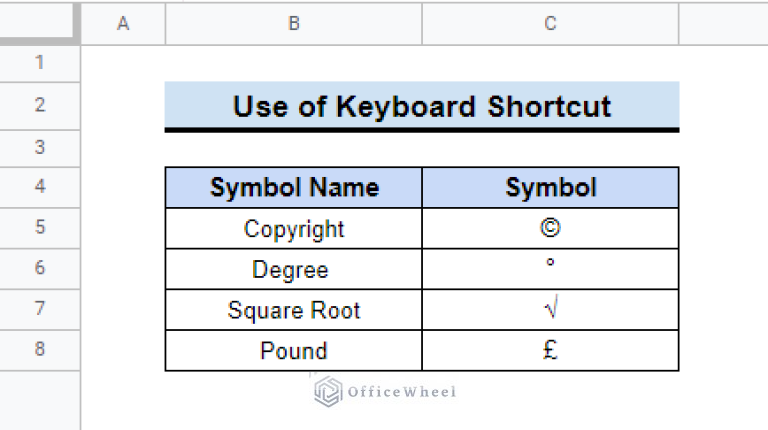Select row 3 header

click(40, 148)
